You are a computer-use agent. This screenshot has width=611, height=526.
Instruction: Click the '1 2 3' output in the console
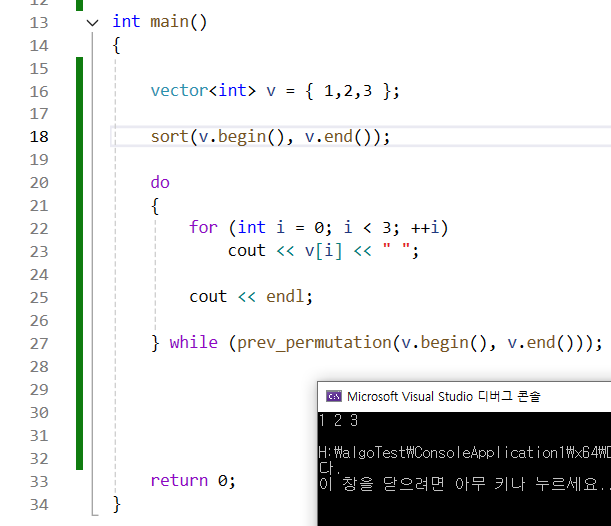tap(338, 420)
